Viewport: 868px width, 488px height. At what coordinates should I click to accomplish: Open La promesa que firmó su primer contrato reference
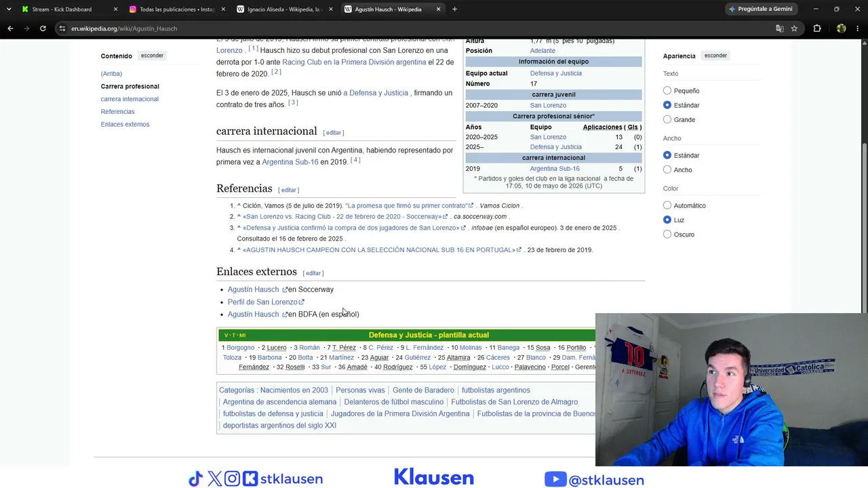click(x=410, y=205)
